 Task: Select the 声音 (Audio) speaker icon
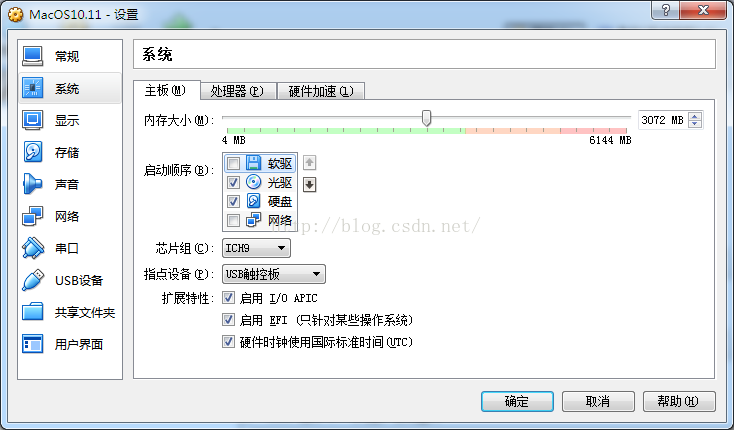click(x=32, y=184)
